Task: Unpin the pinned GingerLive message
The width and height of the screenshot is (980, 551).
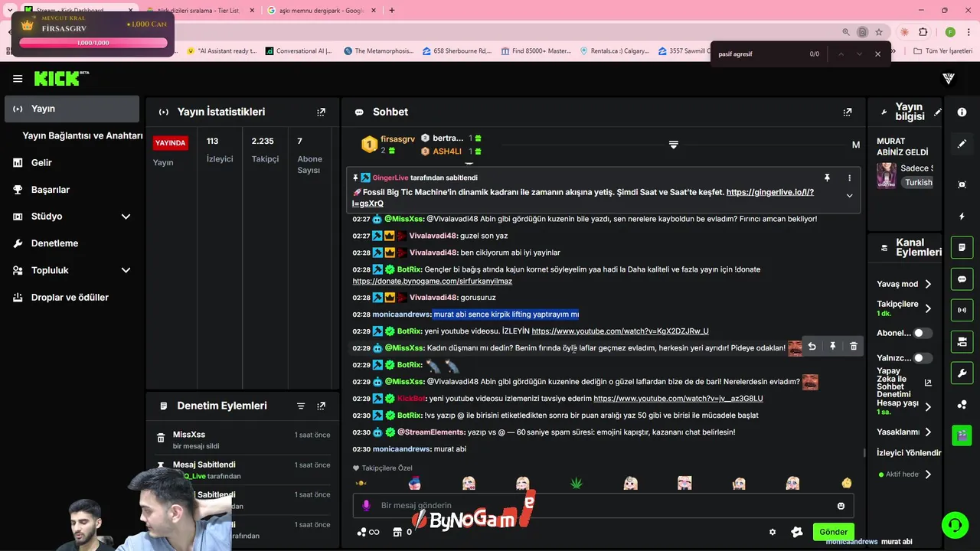Action: pyautogui.click(x=827, y=178)
